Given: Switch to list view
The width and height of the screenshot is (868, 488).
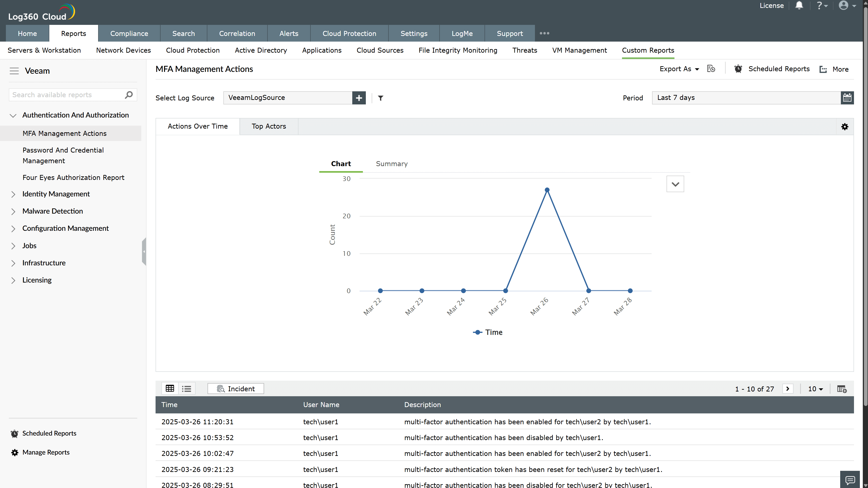Looking at the screenshot, I should click(x=186, y=389).
